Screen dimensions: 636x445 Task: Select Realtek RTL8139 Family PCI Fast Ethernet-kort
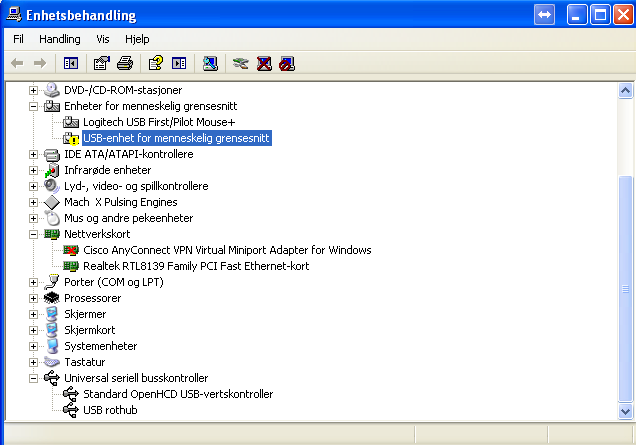(x=196, y=266)
